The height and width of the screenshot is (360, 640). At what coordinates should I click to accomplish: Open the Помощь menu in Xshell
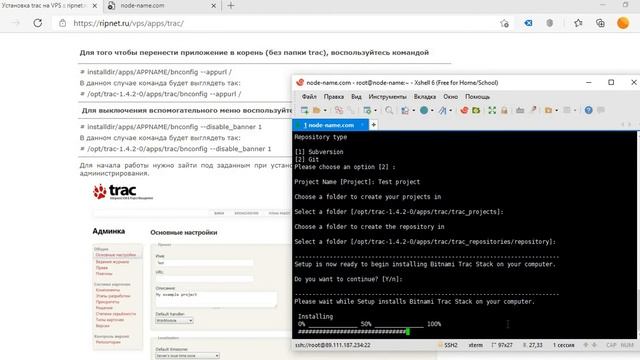477,97
